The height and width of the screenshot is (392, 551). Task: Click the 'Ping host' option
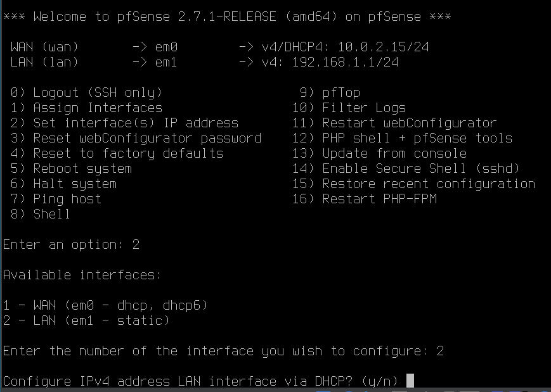[67, 199]
